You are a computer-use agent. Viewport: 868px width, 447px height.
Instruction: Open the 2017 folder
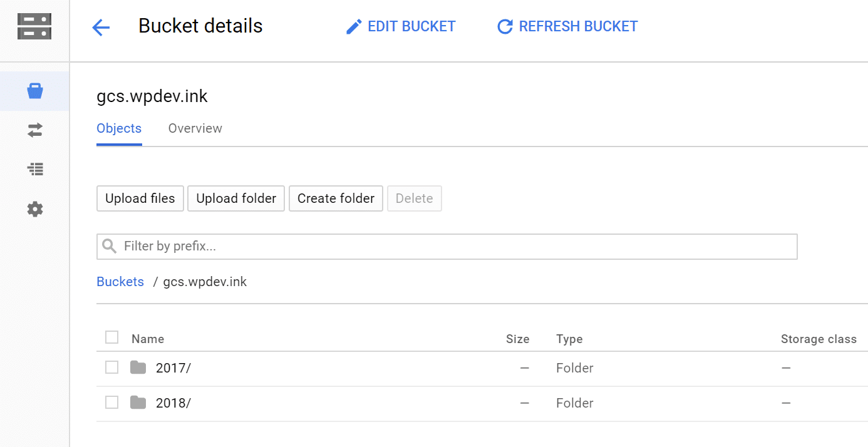(x=173, y=367)
